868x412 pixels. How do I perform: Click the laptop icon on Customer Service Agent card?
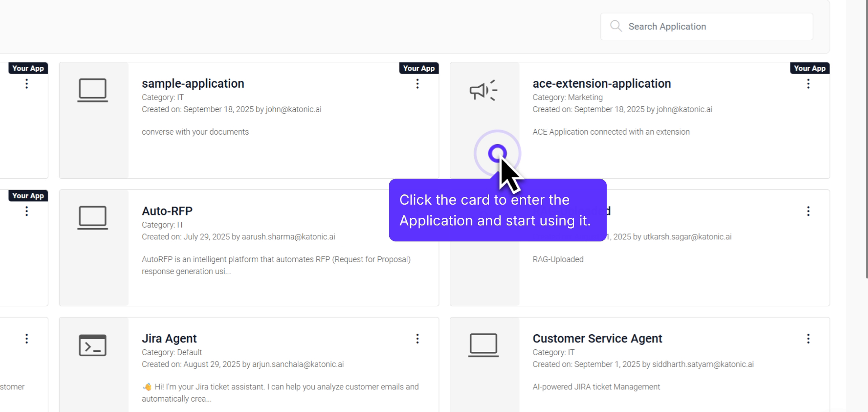[483, 345]
